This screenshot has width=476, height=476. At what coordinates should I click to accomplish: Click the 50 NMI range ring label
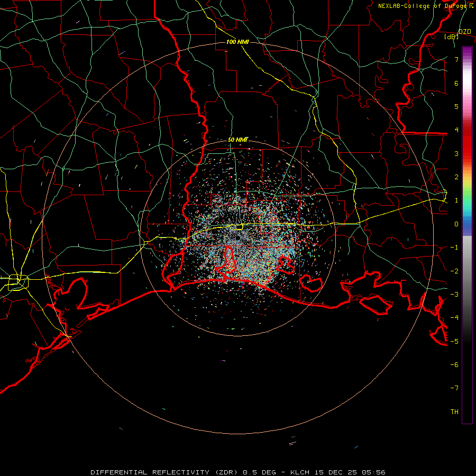pos(238,140)
